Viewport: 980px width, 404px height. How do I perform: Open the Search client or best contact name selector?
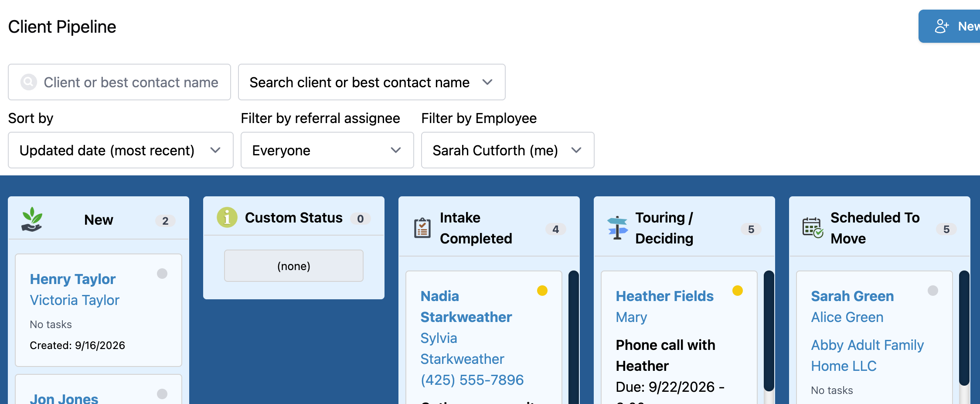pos(372,82)
